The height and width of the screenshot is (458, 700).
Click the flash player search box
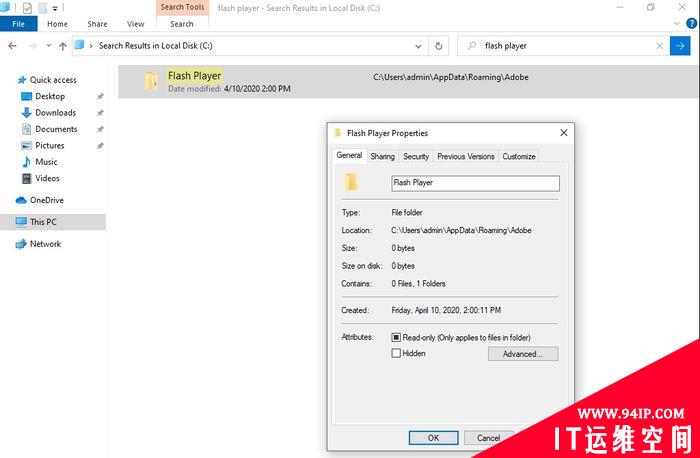tap(562, 46)
